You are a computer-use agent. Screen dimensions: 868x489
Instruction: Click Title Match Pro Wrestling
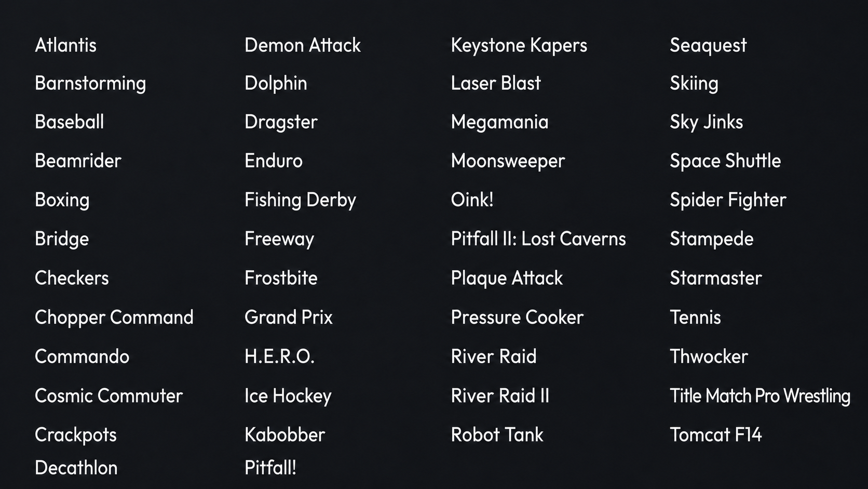point(760,397)
